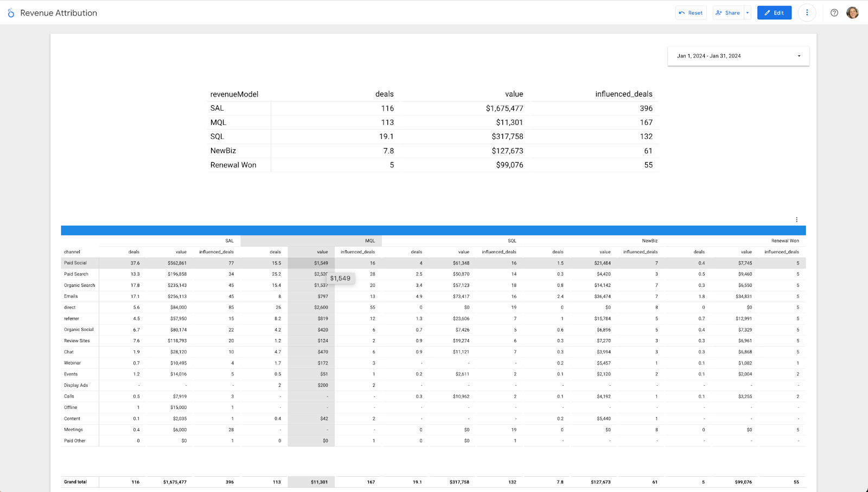Select the Webinar channel row
The width and height of the screenshot is (868, 492).
click(433, 363)
